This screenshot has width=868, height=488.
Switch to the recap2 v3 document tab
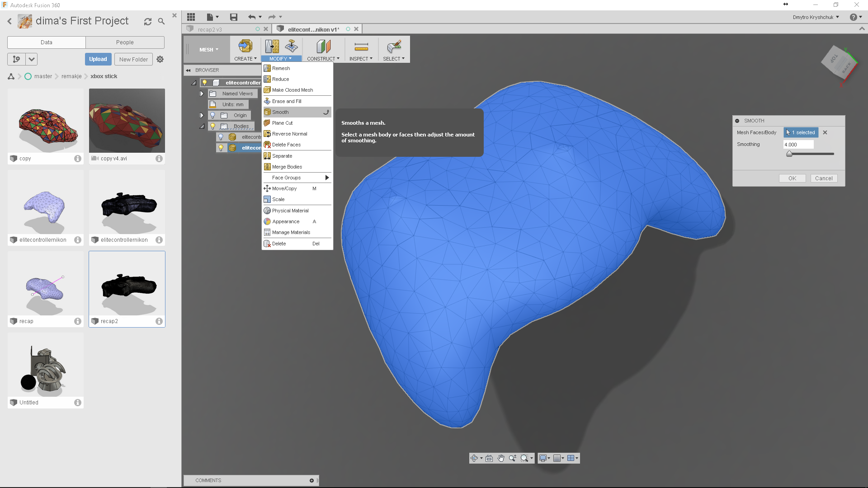click(x=210, y=29)
